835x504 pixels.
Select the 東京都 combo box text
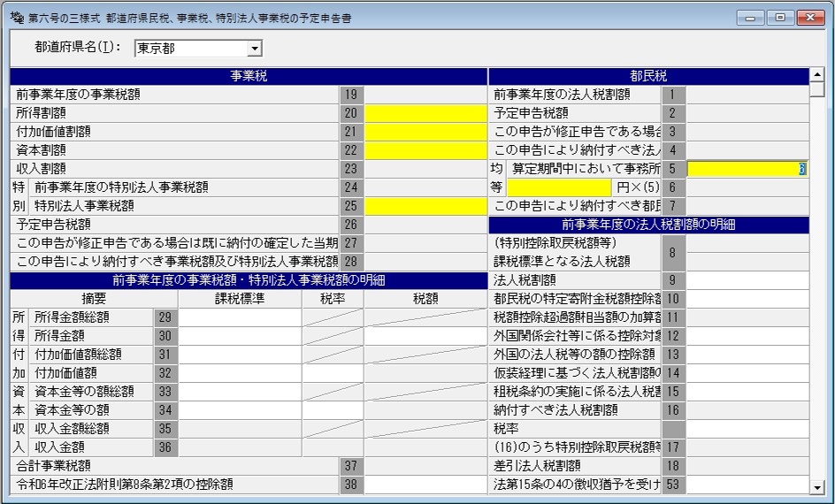(x=192, y=49)
